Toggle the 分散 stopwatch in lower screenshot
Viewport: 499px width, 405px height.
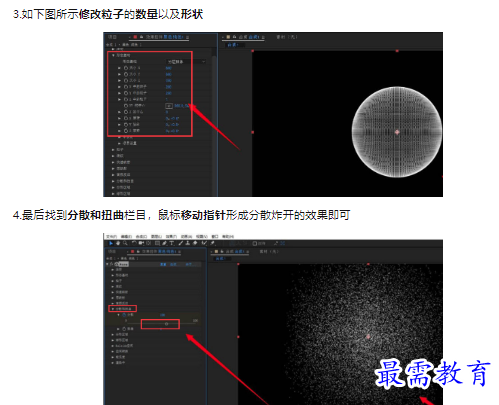point(124,315)
